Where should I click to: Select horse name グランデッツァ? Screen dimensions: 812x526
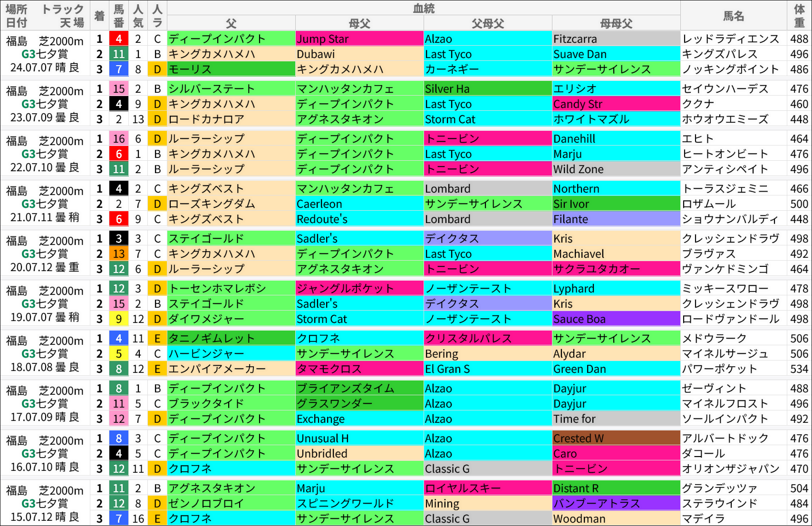pyautogui.click(x=719, y=488)
